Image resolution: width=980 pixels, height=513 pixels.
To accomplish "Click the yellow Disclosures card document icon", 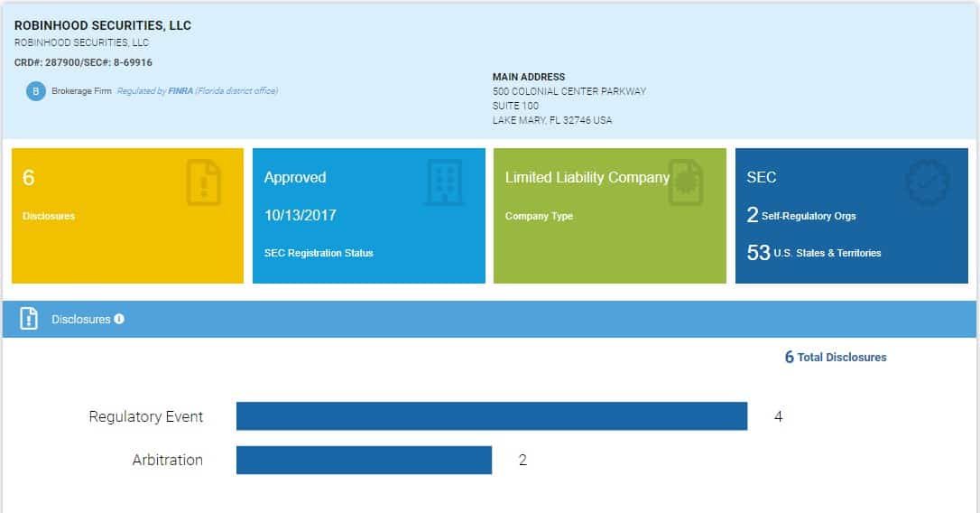I will [x=204, y=182].
